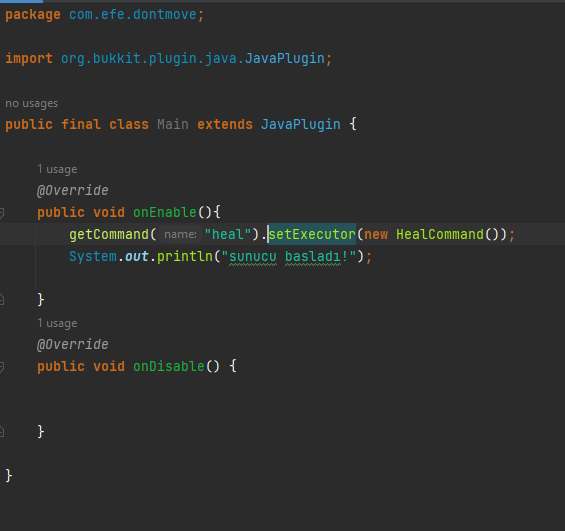565x531 pixels.
Task: Click the misspelled word 'sunucu' in the string
Action: point(253,257)
